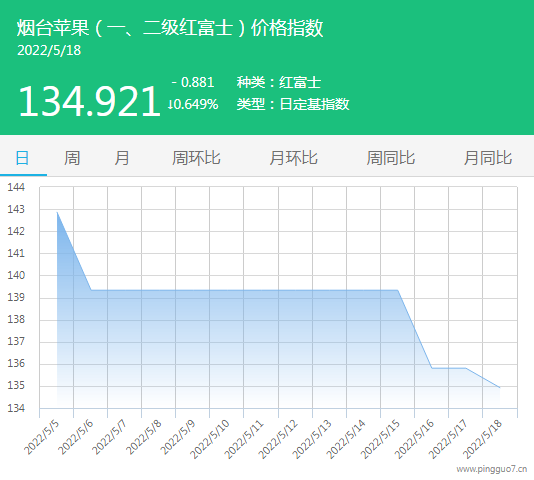The height and width of the screenshot is (480, 534).
Task: Open the 周同比 comparison tab
Action: [x=391, y=158]
